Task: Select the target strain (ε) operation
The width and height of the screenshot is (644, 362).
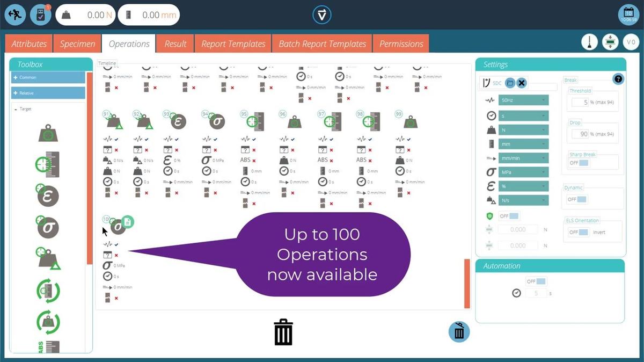Action: click(47, 195)
